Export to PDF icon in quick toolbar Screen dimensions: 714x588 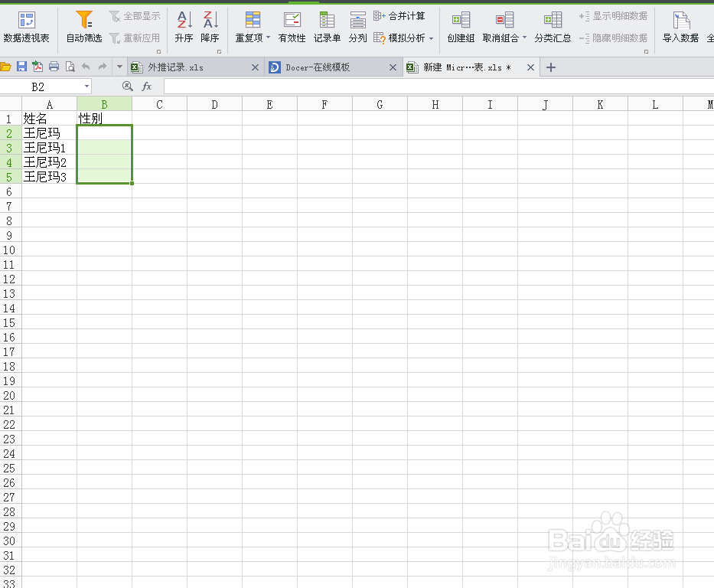(x=37, y=67)
